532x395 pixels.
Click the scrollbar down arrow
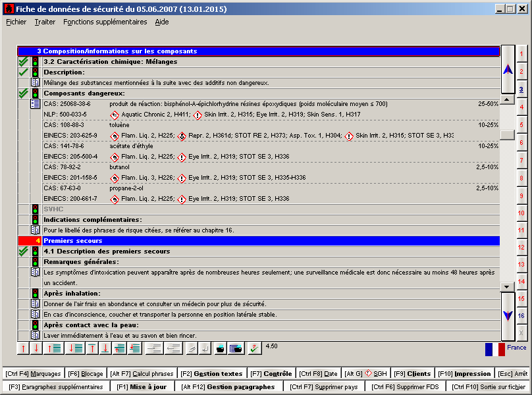tap(506, 287)
